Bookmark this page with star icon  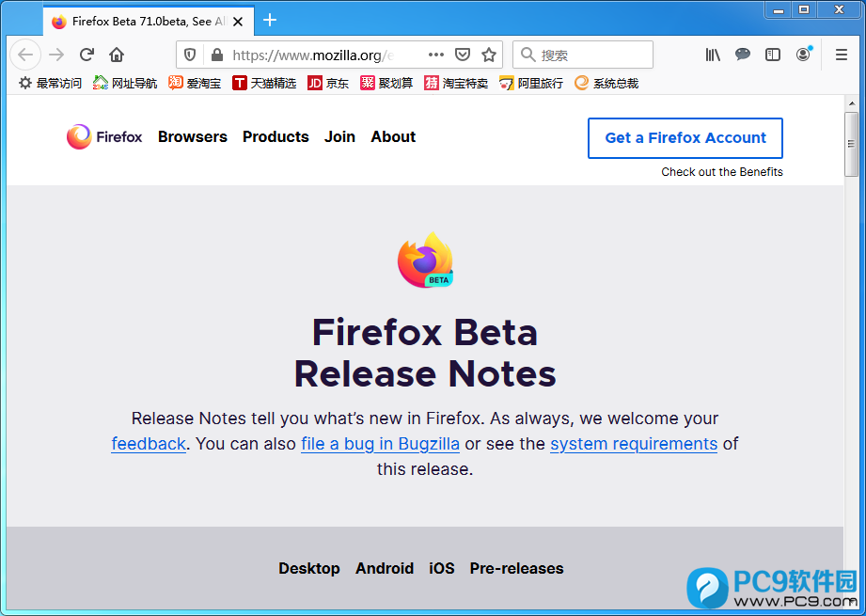pyautogui.click(x=489, y=55)
